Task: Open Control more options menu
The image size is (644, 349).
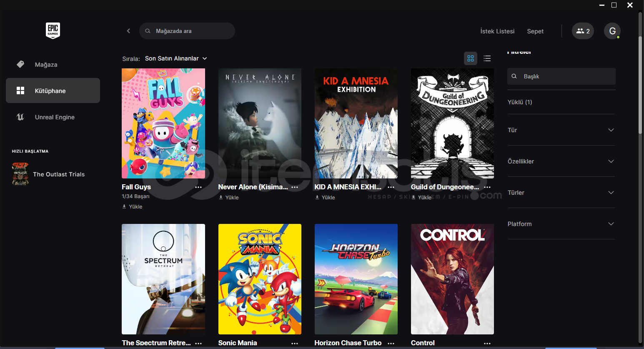Action: [487, 343]
